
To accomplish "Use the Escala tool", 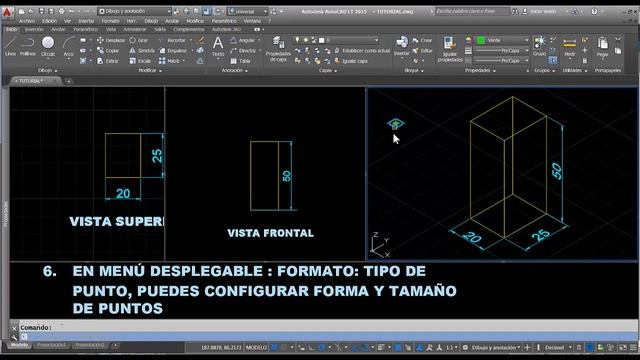I will (140, 61).
